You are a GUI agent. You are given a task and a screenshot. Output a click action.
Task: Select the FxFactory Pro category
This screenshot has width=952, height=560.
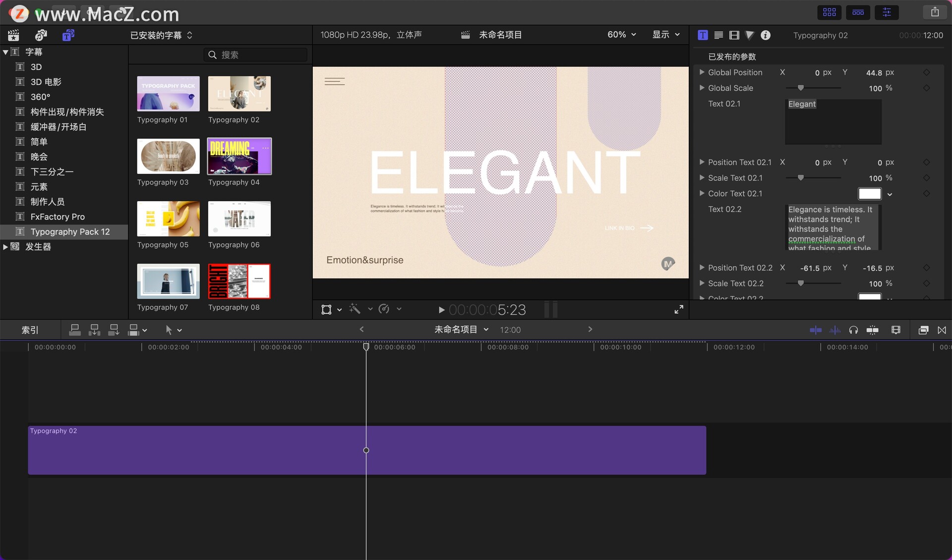coord(58,217)
